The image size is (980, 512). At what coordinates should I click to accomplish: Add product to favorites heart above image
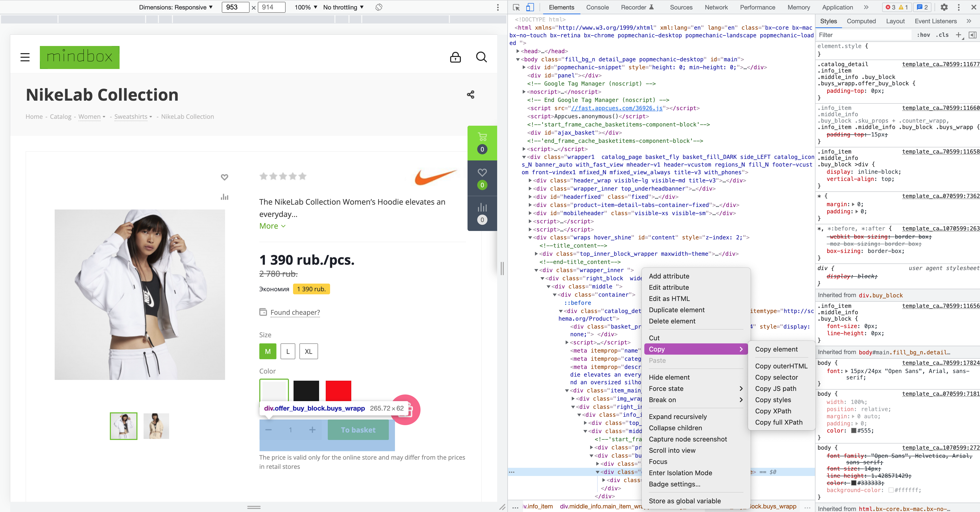[225, 177]
